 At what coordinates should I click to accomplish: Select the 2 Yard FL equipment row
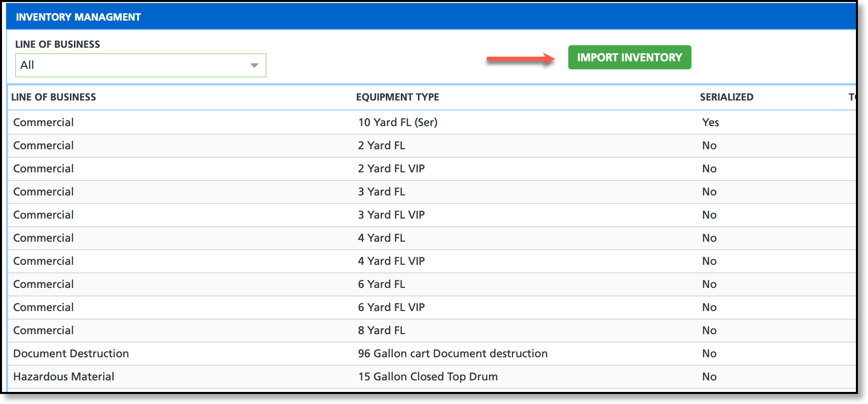click(x=432, y=145)
